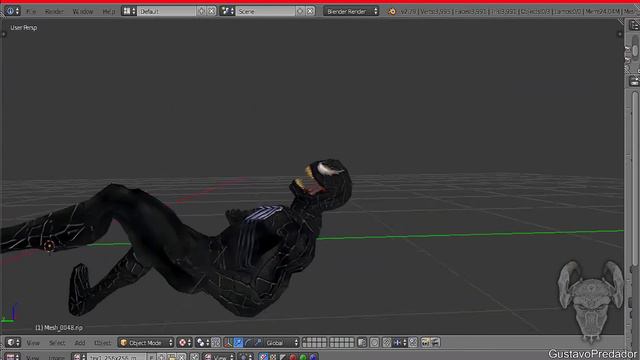640x360 pixels.
Task: Open the Window menu
Action: 82,11
